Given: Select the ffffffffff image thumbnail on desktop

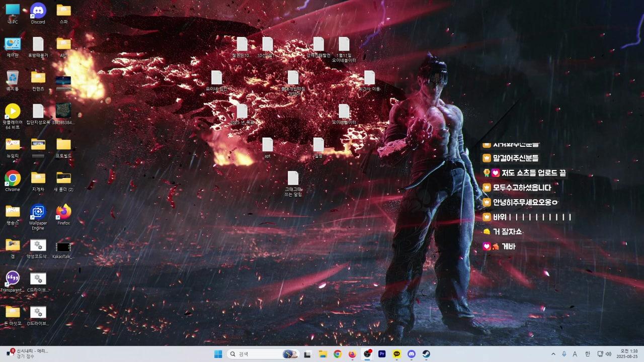Looking at the screenshot, I should 63,83.
